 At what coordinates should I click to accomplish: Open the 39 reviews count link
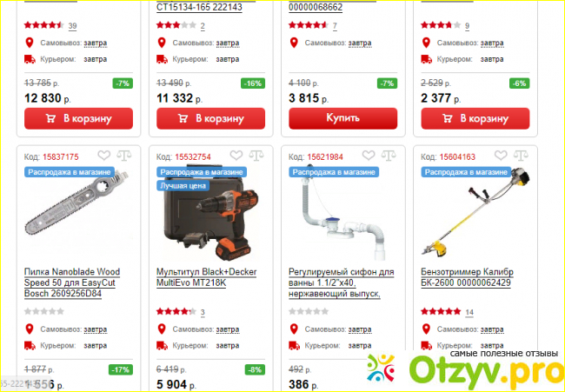click(x=72, y=26)
